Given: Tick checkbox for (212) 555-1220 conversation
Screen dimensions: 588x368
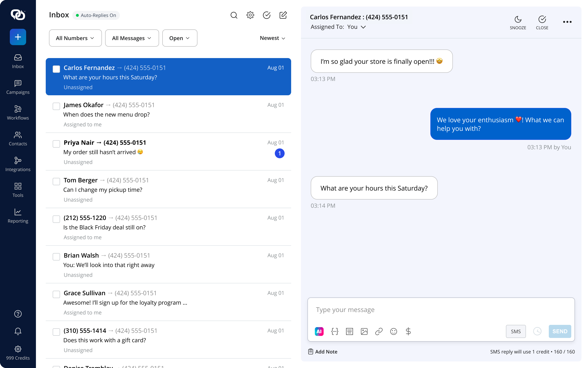Looking at the screenshot, I should [56, 219].
